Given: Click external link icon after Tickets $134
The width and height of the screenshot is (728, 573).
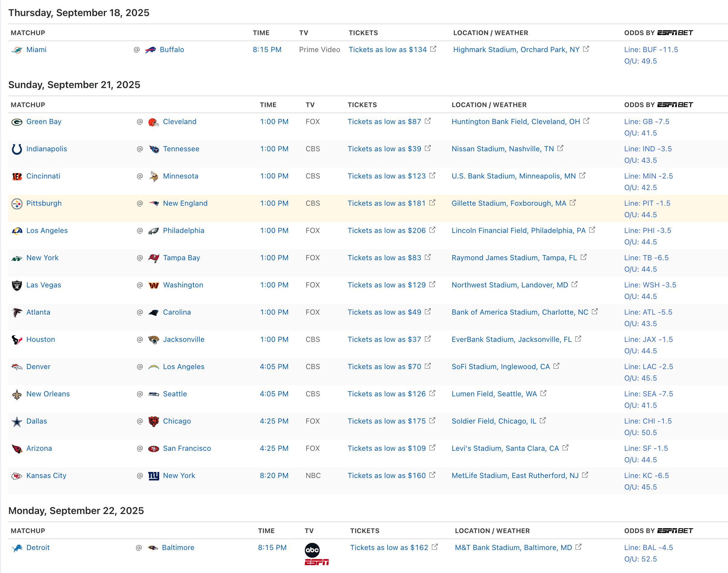Looking at the screenshot, I should click(433, 49).
